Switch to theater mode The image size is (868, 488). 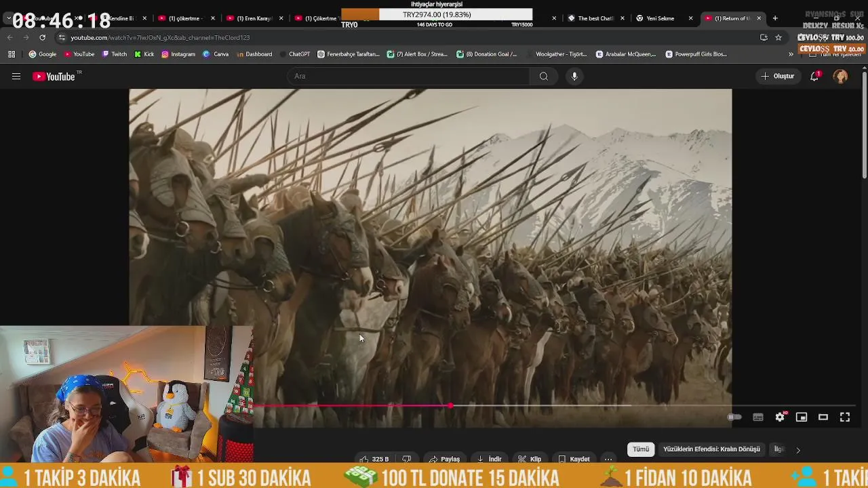tap(823, 418)
